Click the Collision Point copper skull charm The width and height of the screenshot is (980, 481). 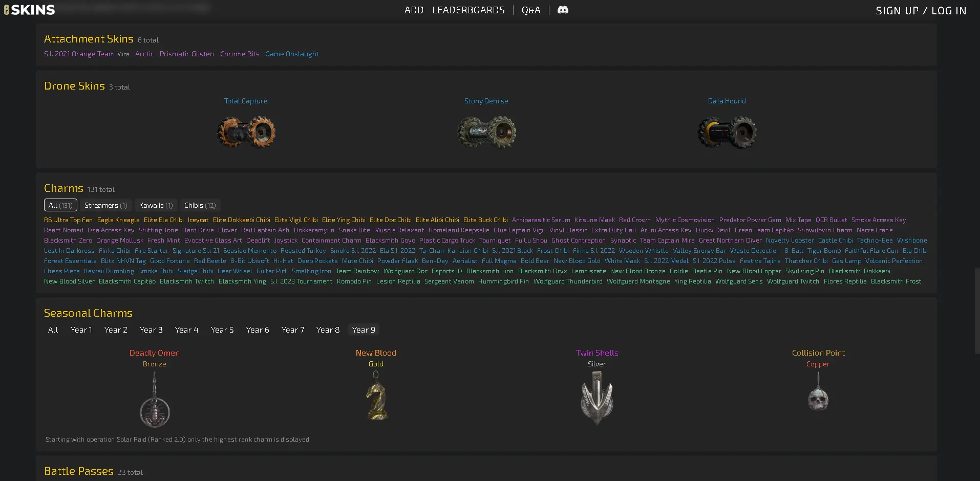click(818, 392)
